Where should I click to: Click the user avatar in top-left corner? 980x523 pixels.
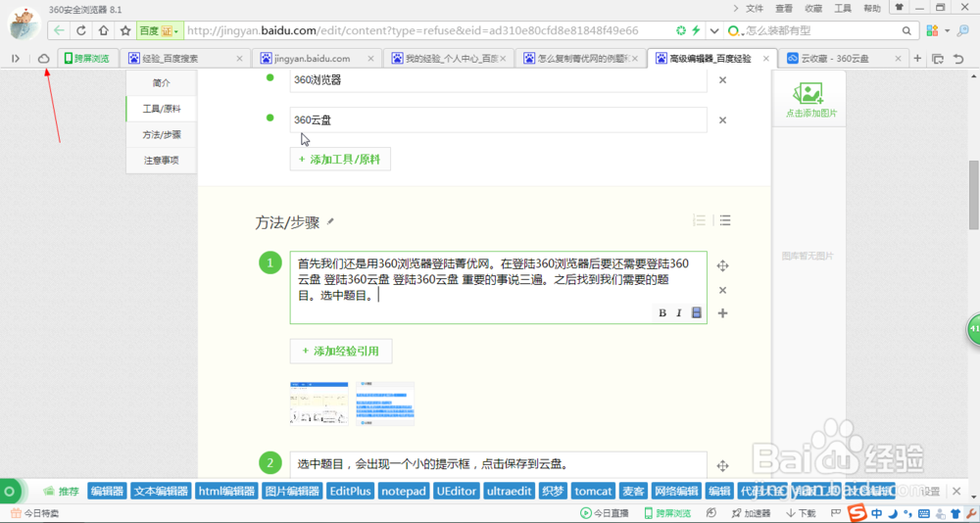click(24, 24)
